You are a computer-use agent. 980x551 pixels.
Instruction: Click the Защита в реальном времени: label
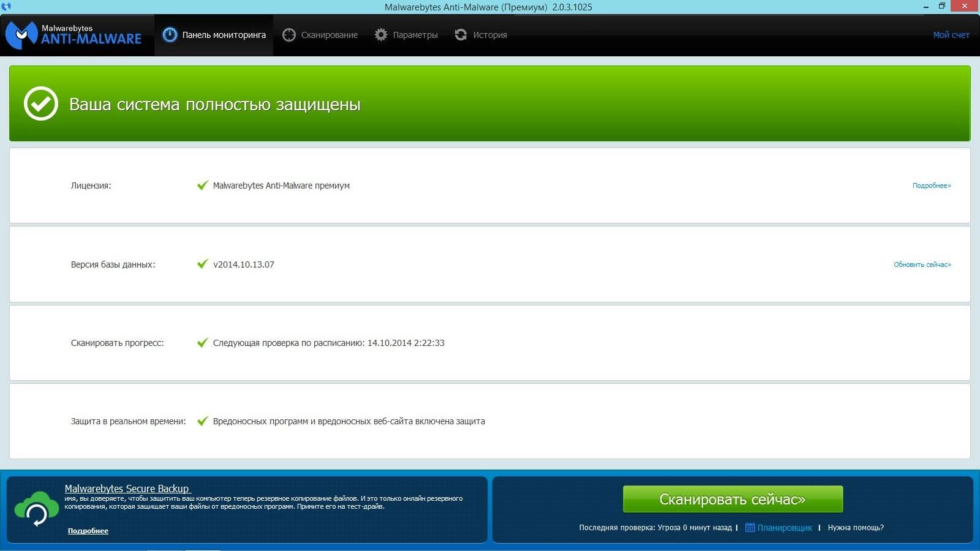(128, 421)
